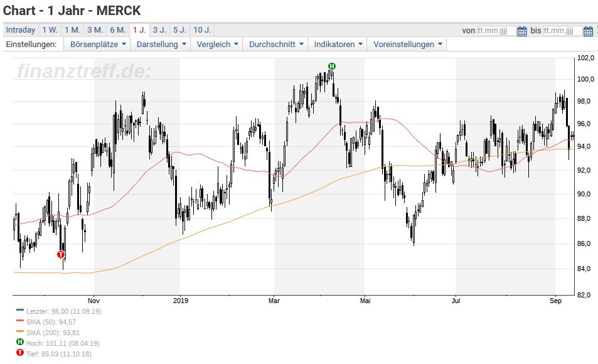Select the 1 M. timeframe tab

click(x=72, y=29)
